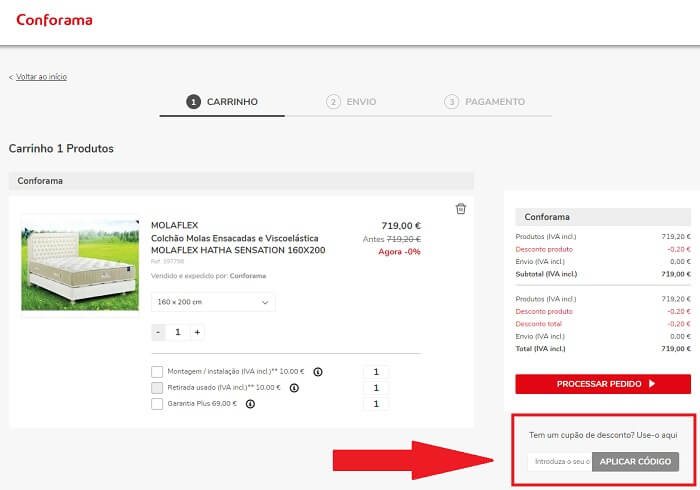Select the PAGAMENTO step tab

coord(484,102)
